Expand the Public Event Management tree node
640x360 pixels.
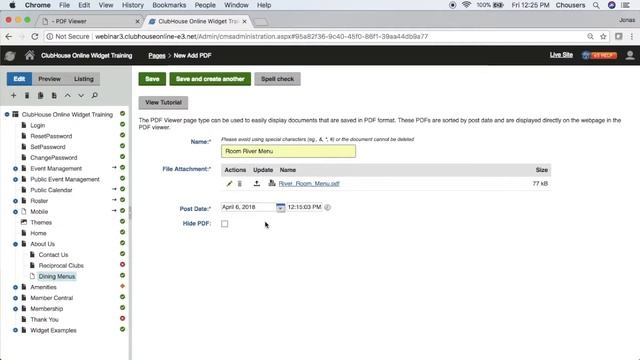(15, 180)
